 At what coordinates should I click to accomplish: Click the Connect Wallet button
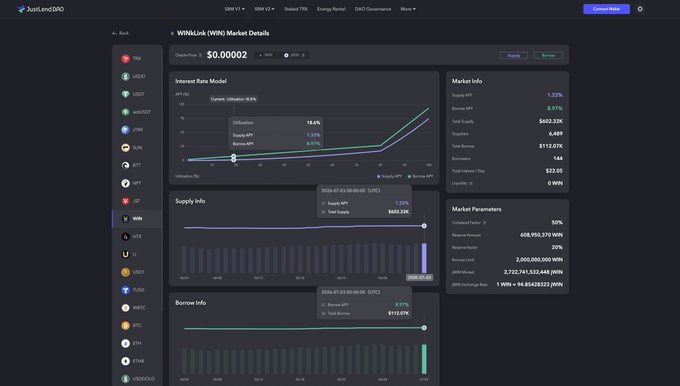point(606,9)
